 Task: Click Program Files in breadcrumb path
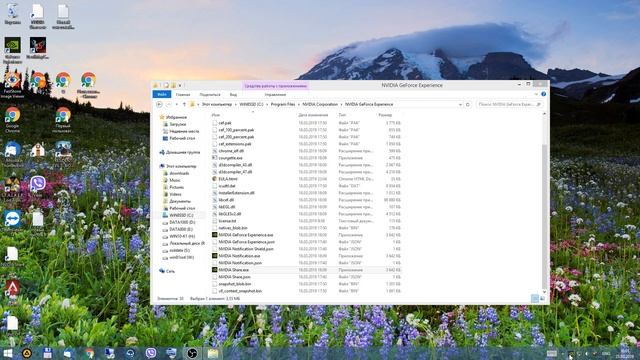pos(283,104)
